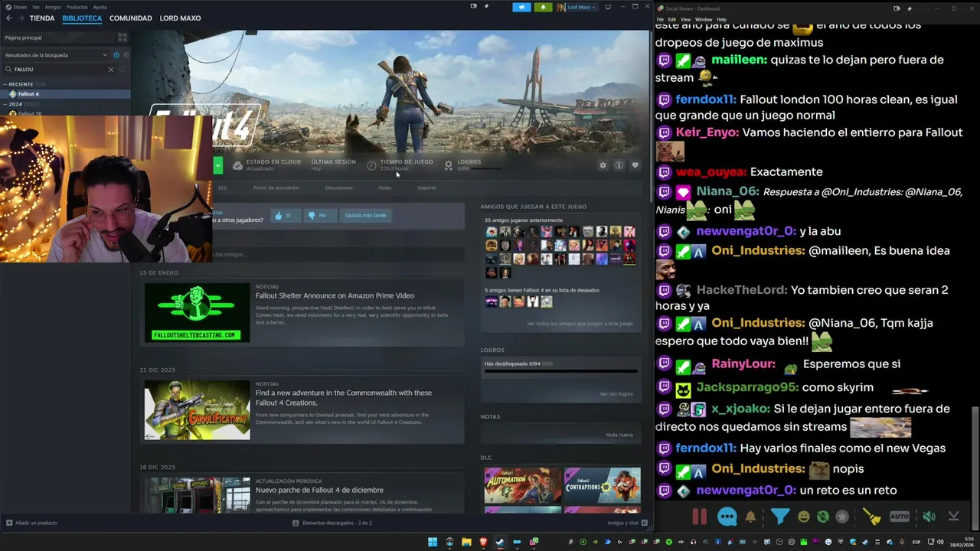The width and height of the screenshot is (980, 551).
Task: Open Ayuda menu in Steam
Action: point(100,7)
